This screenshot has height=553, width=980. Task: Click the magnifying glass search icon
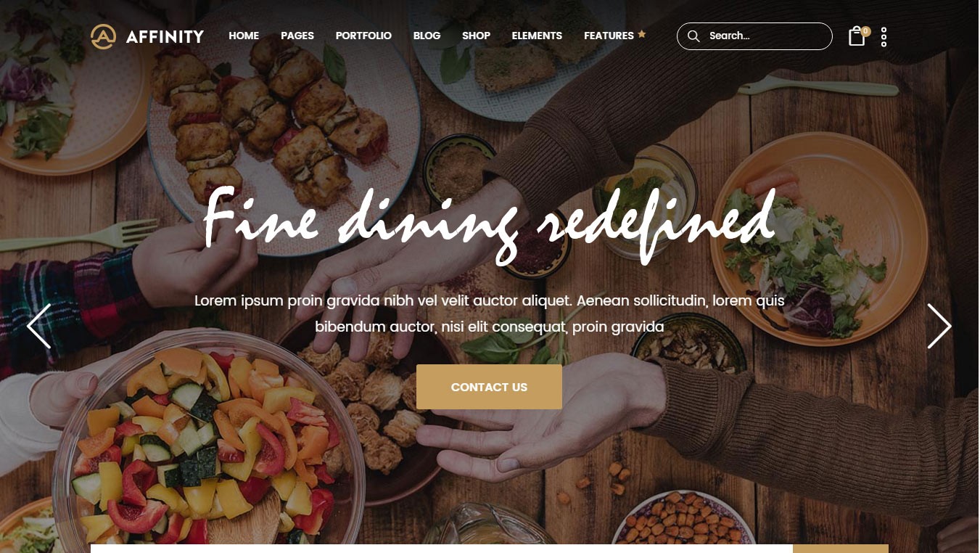pos(693,36)
